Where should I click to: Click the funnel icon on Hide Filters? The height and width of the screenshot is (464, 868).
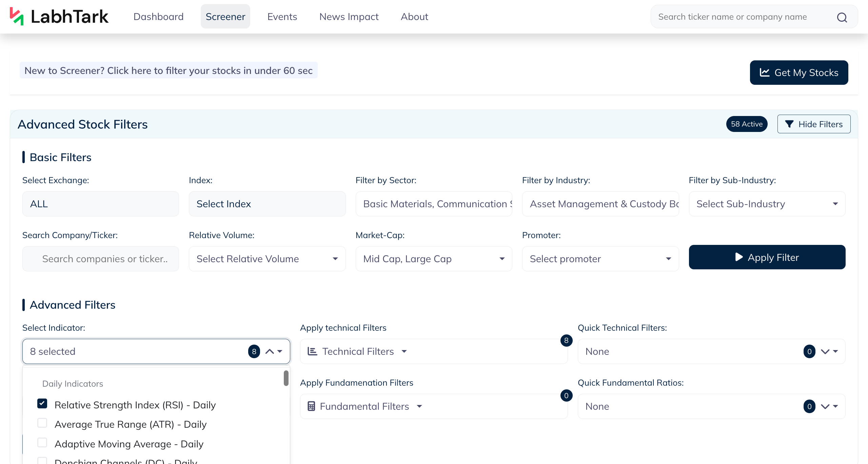coord(789,124)
